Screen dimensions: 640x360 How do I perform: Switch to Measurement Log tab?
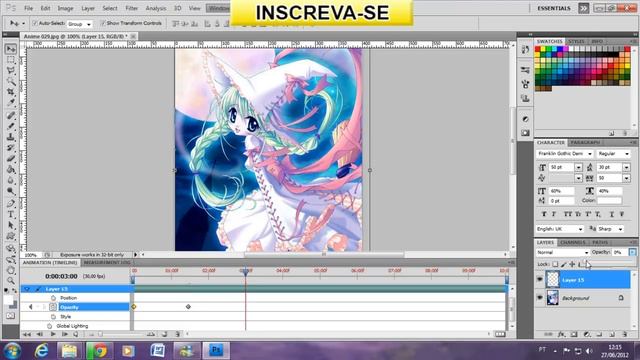[107, 262]
